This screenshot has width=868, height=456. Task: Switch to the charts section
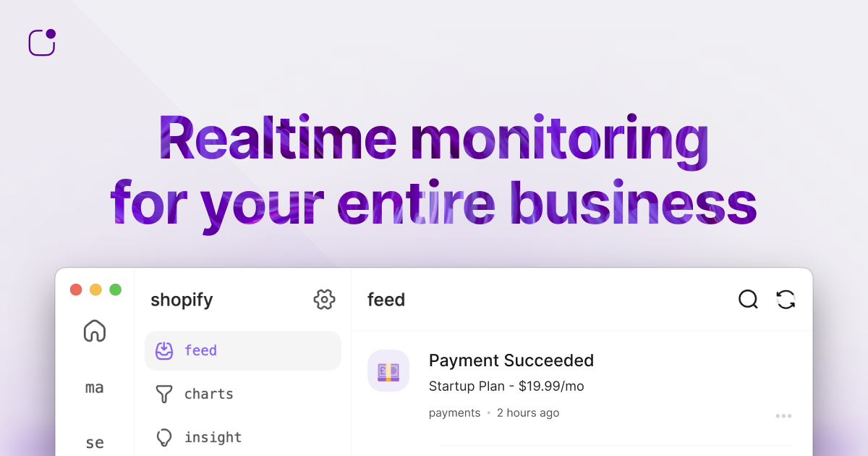[x=208, y=394]
